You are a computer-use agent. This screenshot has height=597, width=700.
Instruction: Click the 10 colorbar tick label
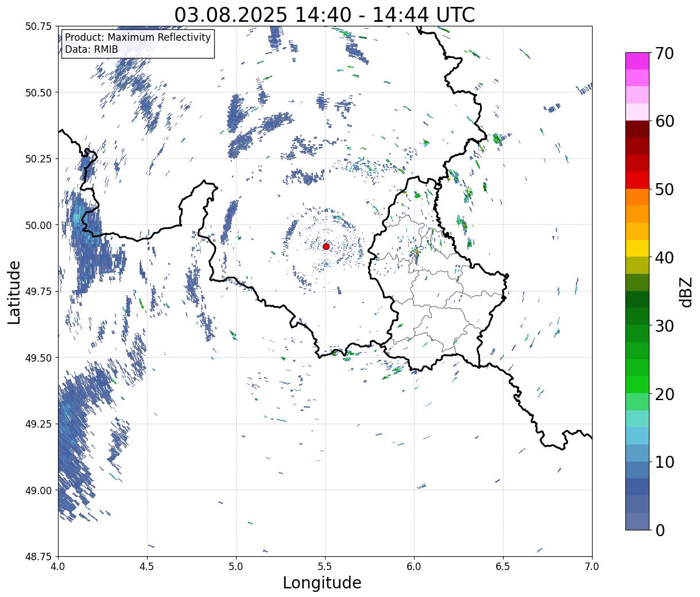pos(664,462)
